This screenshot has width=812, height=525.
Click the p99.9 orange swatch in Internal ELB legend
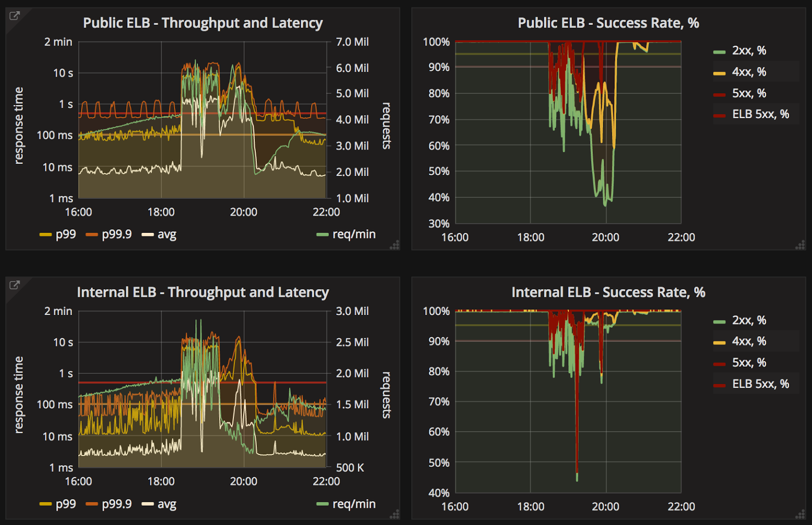92,504
